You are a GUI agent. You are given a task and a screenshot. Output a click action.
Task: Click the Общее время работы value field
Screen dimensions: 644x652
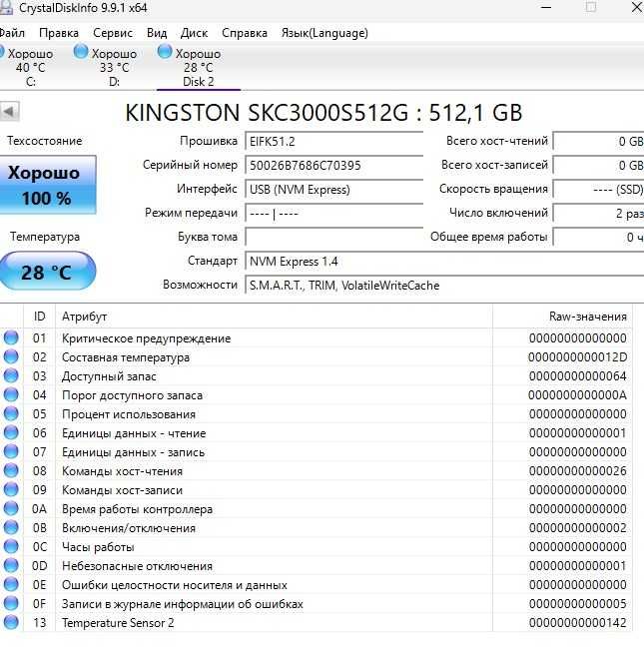click(599, 237)
